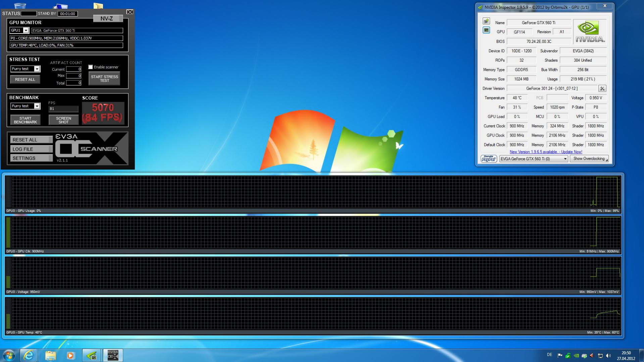Open the Recycle Bin desktop icon
This screenshot has height=362, width=644.
20,6
